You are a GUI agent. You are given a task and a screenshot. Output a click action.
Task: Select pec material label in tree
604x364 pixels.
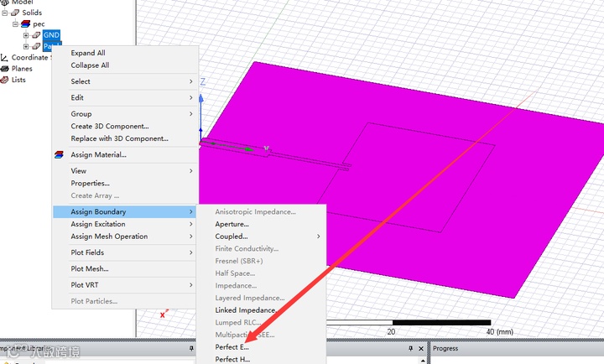tap(39, 23)
